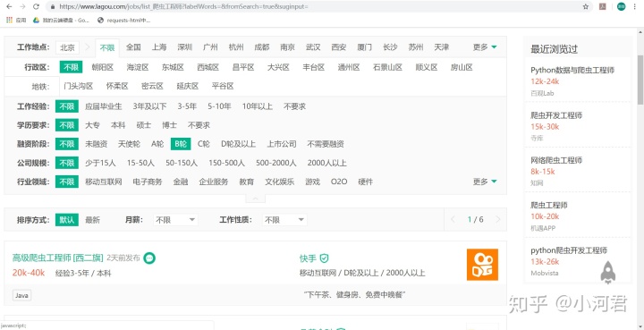Expand 更多 cities in 工作地点 row
The height and width of the screenshot is (330, 644).
(485, 47)
